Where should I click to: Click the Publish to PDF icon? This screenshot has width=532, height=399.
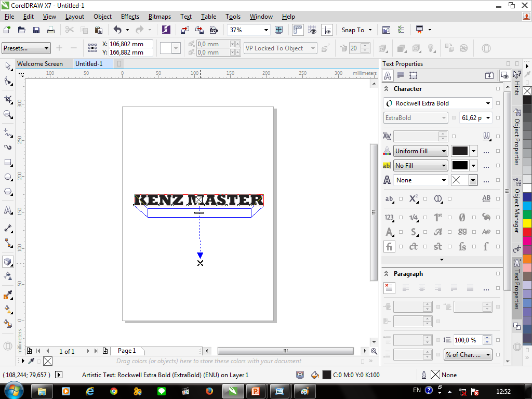pos(214,30)
